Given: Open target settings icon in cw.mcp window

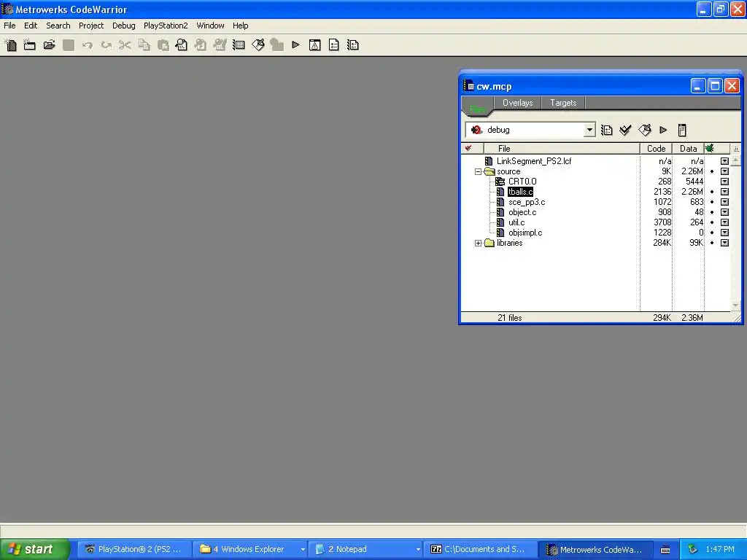Looking at the screenshot, I should pos(606,130).
